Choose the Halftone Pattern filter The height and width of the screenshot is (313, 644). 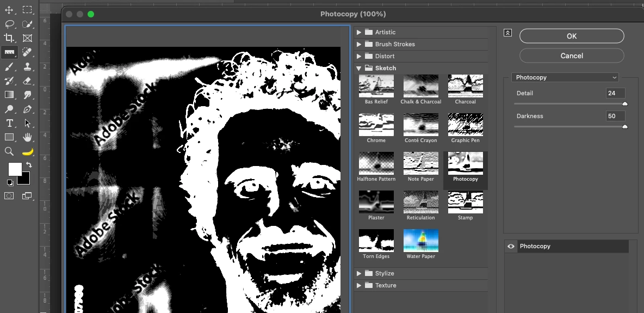[376, 163]
